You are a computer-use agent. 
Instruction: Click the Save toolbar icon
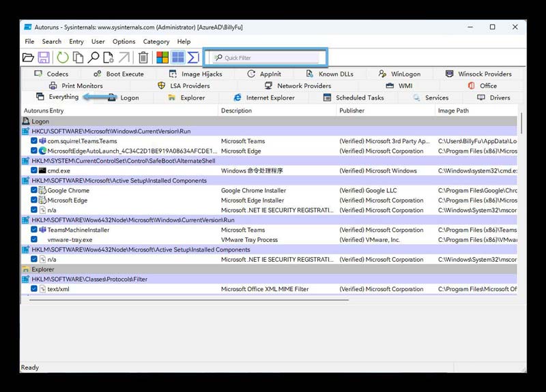(x=44, y=57)
